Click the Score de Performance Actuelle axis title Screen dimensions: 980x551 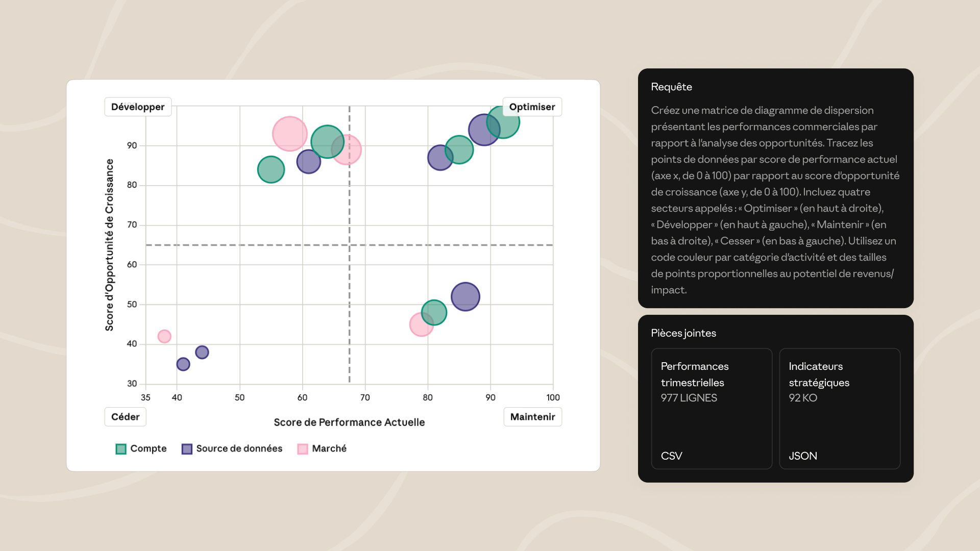click(x=349, y=422)
